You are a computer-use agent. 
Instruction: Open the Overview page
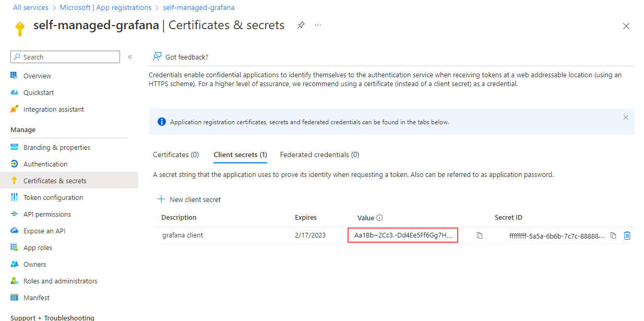point(37,76)
